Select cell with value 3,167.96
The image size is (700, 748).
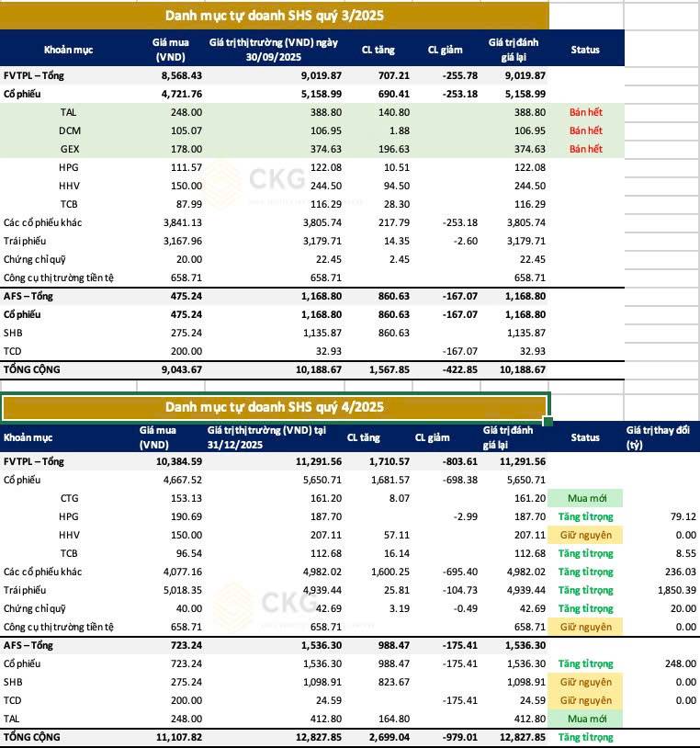tap(183, 242)
